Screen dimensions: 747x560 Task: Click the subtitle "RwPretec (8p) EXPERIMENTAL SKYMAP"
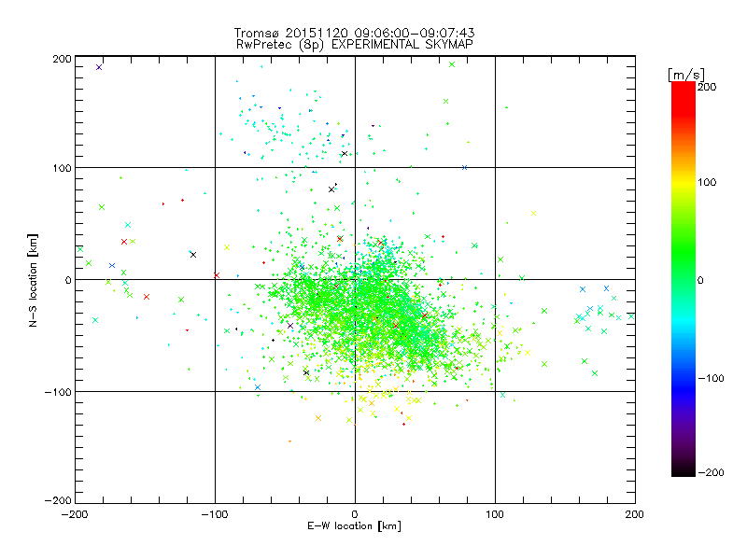click(x=355, y=45)
